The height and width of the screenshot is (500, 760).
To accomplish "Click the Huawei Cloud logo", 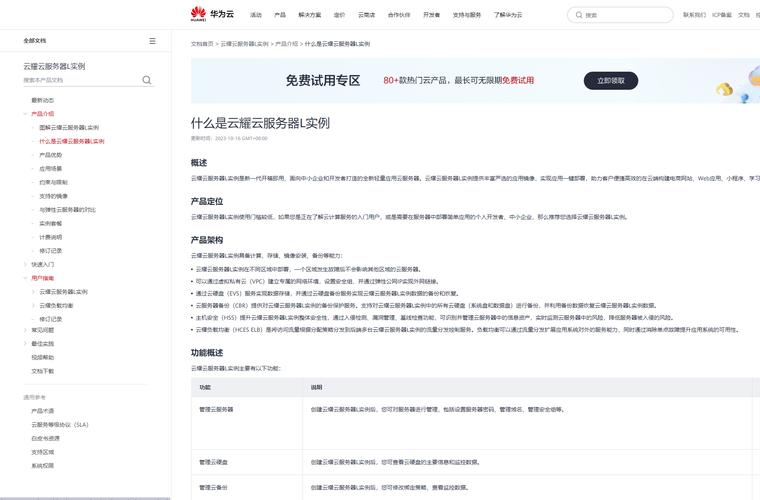I will [x=212, y=14].
